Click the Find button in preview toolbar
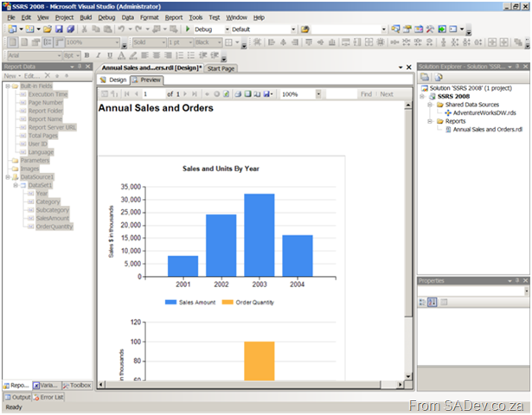 [366, 94]
